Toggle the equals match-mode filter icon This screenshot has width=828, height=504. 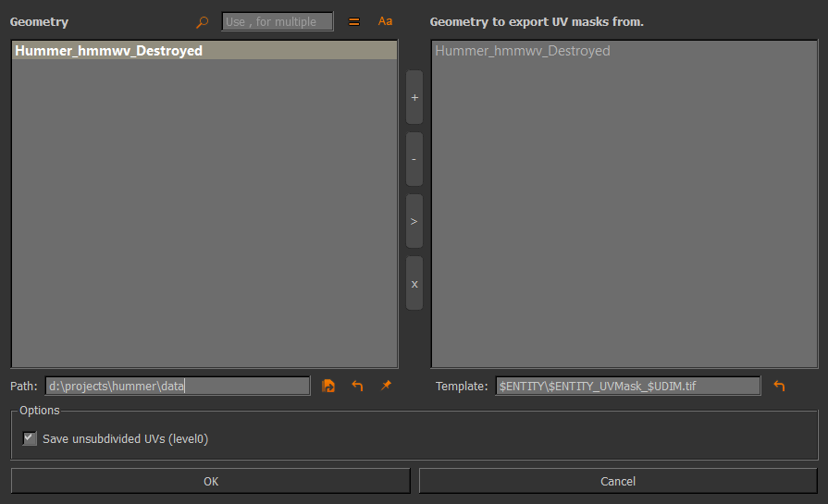(353, 21)
